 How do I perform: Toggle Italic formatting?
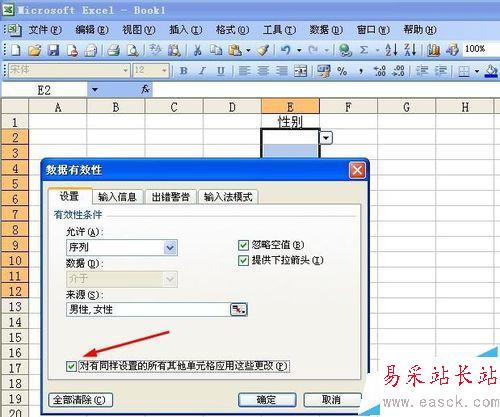(x=202, y=71)
